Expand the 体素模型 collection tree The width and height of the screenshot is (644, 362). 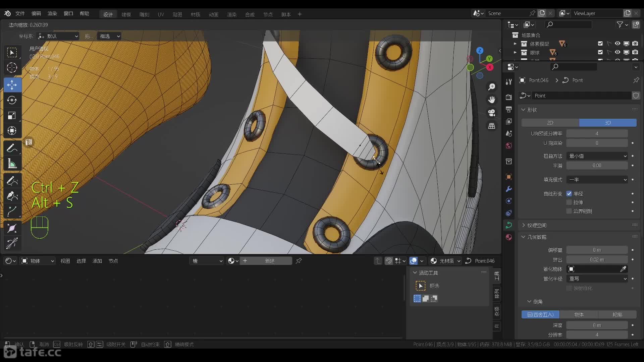(x=515, y=44)
